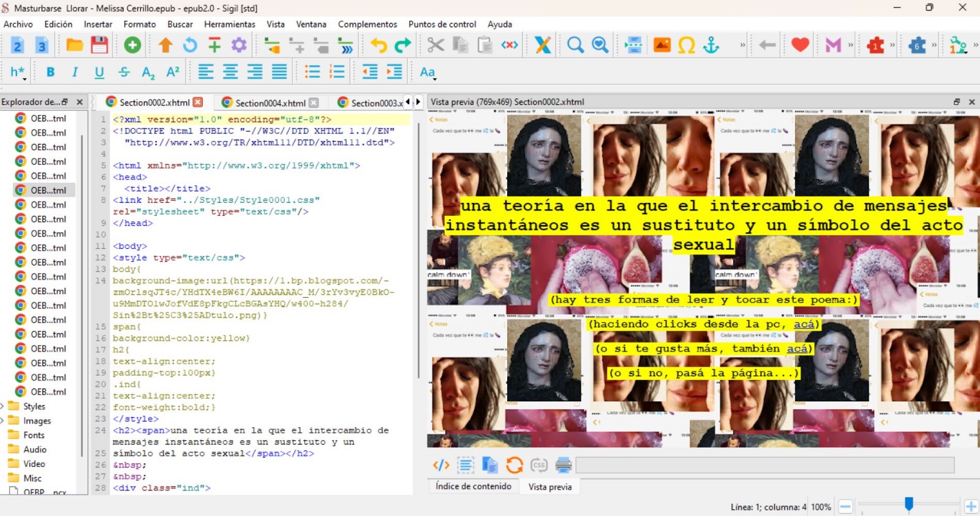Screen dimensions: 980x516
Task: Toggle justify alignment
Action: (279, 72)
